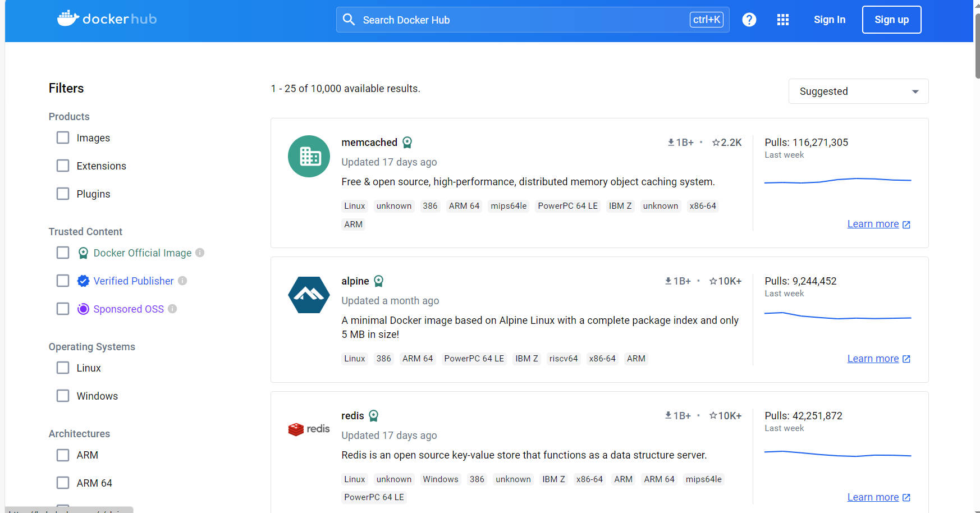Image resolution: width=980 pixels, height=513 pixels.
Task: Click '1 - 25 of 10,000 available results' text
Action: click(x=345, y=89)
